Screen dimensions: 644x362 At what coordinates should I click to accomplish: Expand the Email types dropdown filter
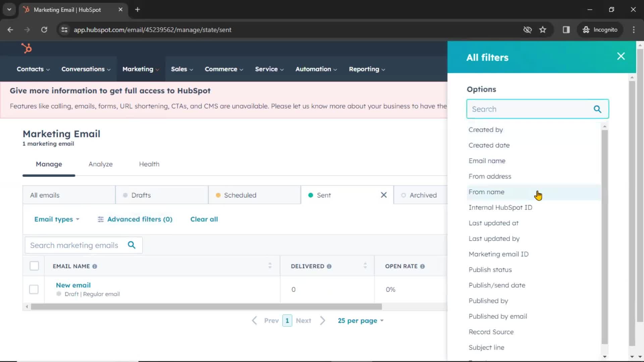click(57, 219)
